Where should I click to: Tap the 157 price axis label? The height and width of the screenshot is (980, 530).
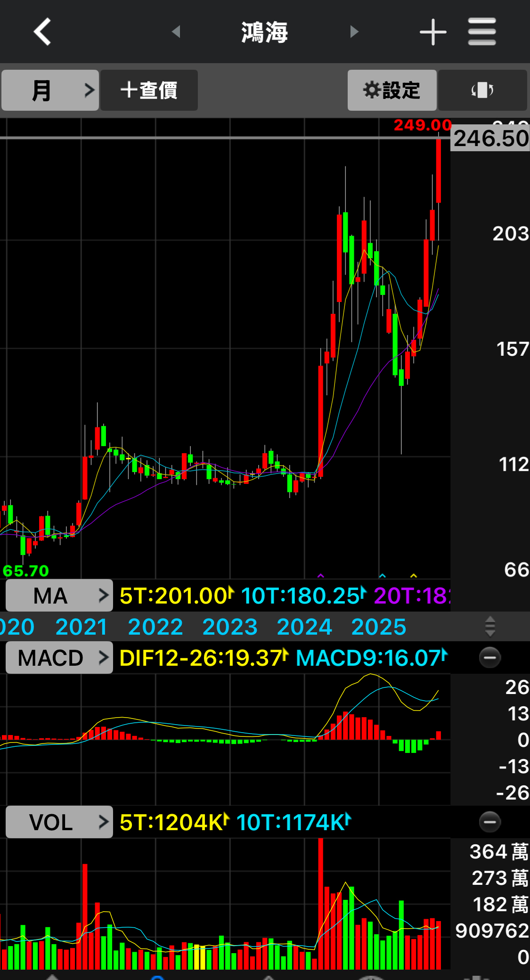pyautogui.click(x=513, y=349)
